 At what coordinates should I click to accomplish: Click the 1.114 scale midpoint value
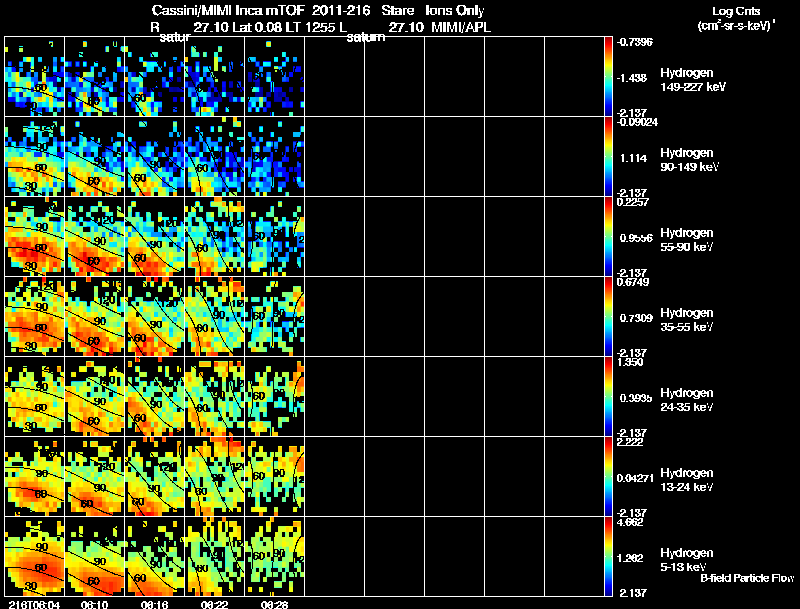(x=633, y=158)
